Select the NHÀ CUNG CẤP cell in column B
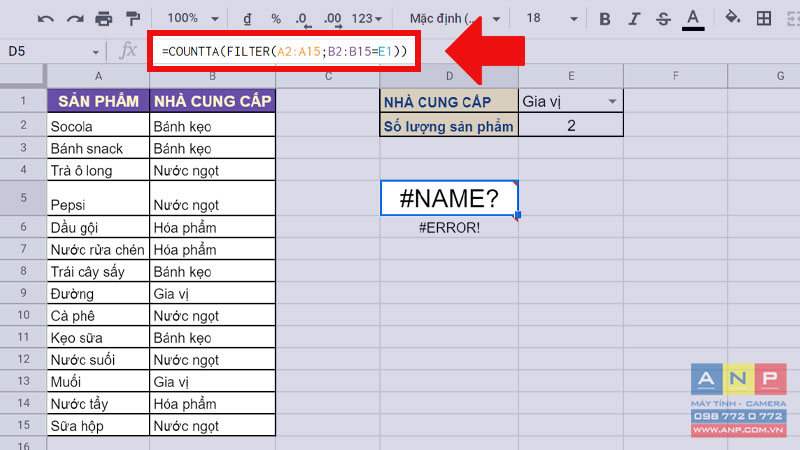The image size is (800, 450). pyautogui.click(x=212, y=101)
